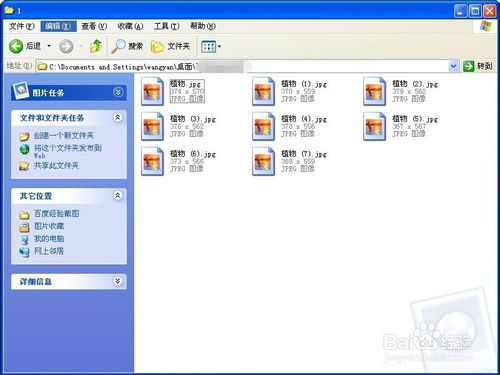Click the globe publish-to-Web icon

[24, 149]
